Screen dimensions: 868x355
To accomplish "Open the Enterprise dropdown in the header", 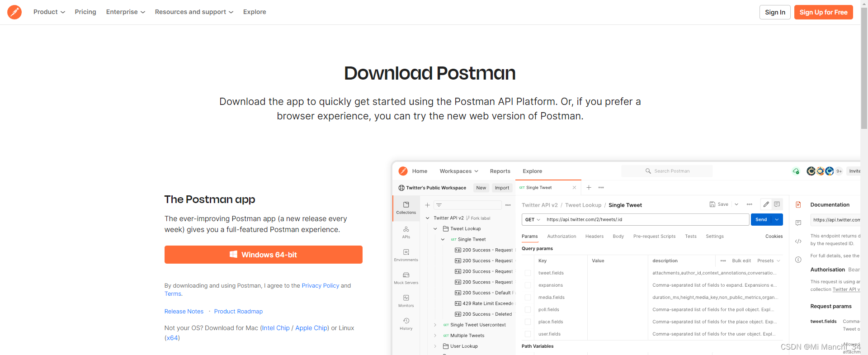I will pyautogui.click(x=126, y=12).
